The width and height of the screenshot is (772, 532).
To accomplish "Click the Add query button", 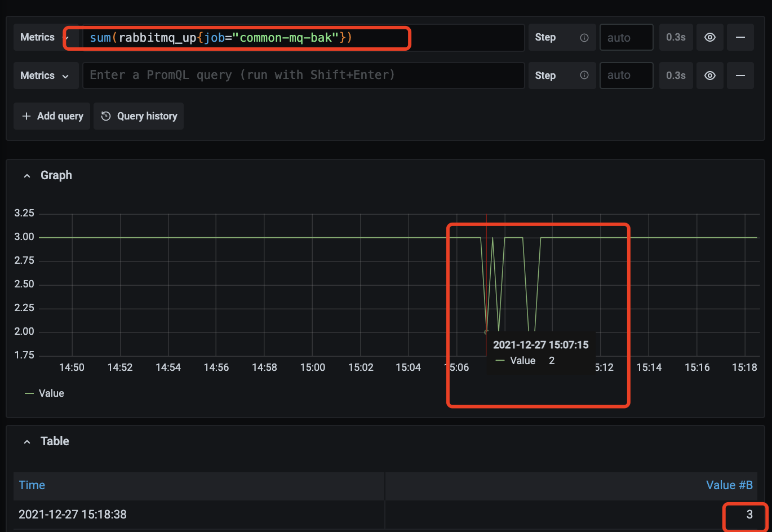I will tap(52, 116).
